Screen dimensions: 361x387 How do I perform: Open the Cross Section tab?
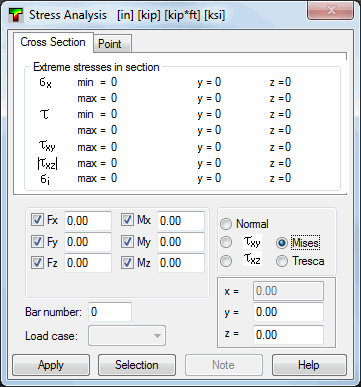click(53, 42)
